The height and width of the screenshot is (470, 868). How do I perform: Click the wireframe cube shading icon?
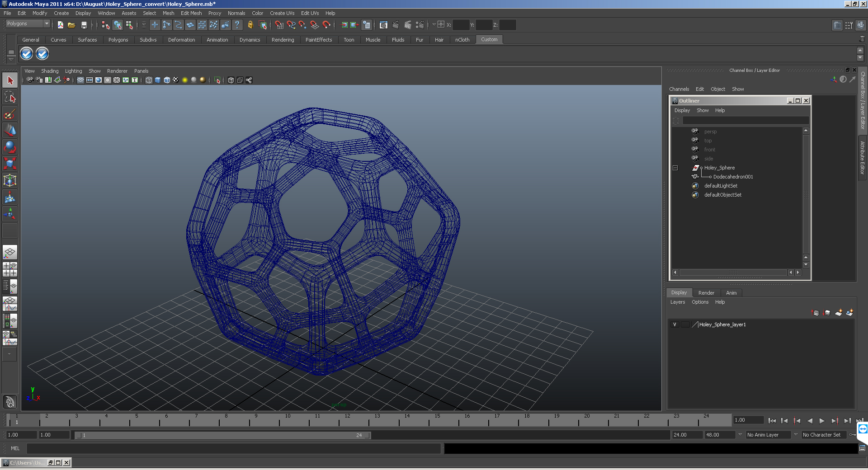click(x=149, y=80)
